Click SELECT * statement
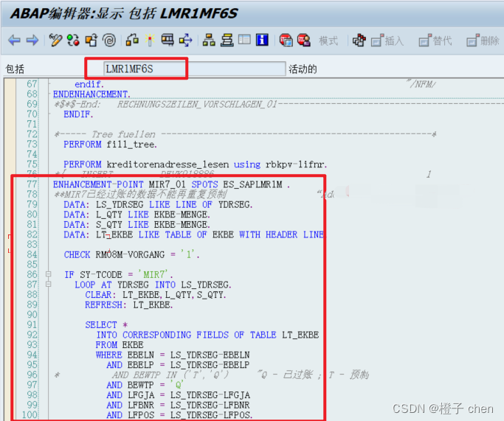This screenshot has width=504, height=421. tap(106, 324)
